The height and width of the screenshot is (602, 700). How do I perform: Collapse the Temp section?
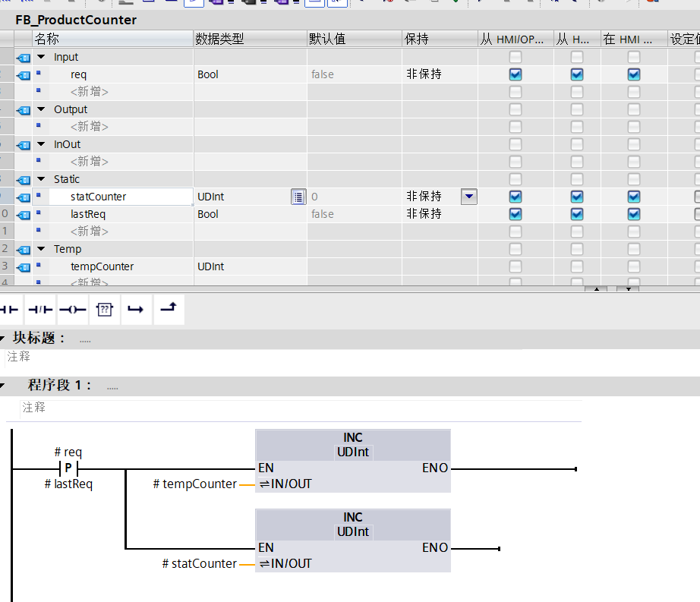click(41, 249)
